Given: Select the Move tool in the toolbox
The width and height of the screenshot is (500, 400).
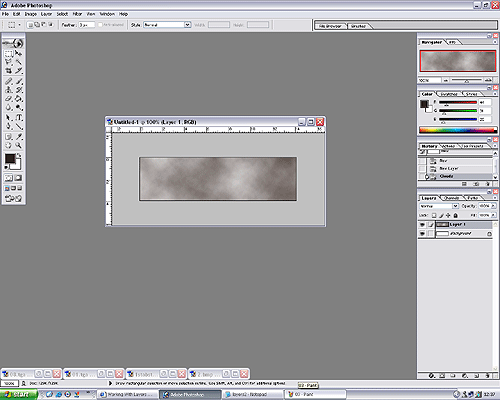Looking at the screenshot, I should point(19,53).
